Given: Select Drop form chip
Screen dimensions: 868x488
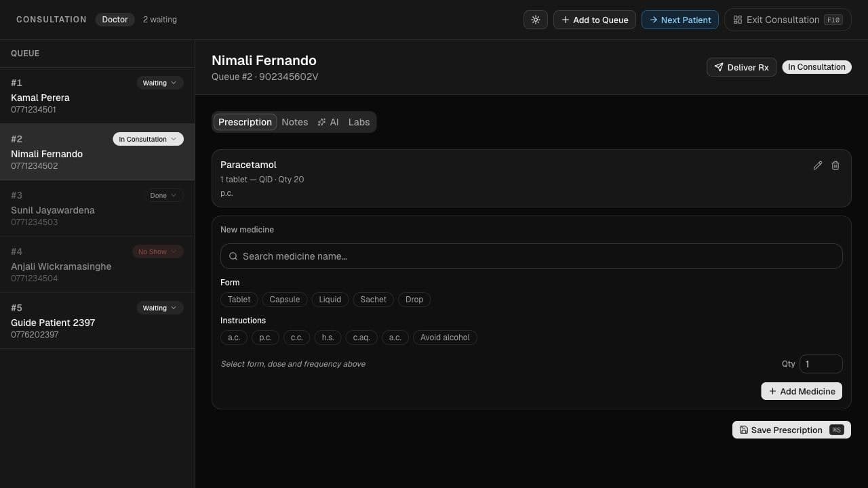Looking at the screenshot, I should (x=414, y=300).
